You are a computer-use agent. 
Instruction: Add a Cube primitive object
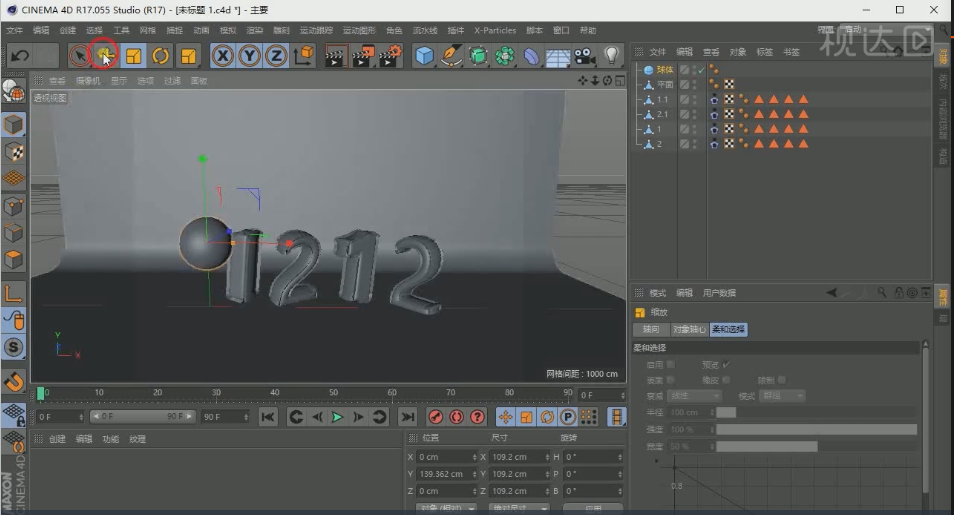coord(424,56)
